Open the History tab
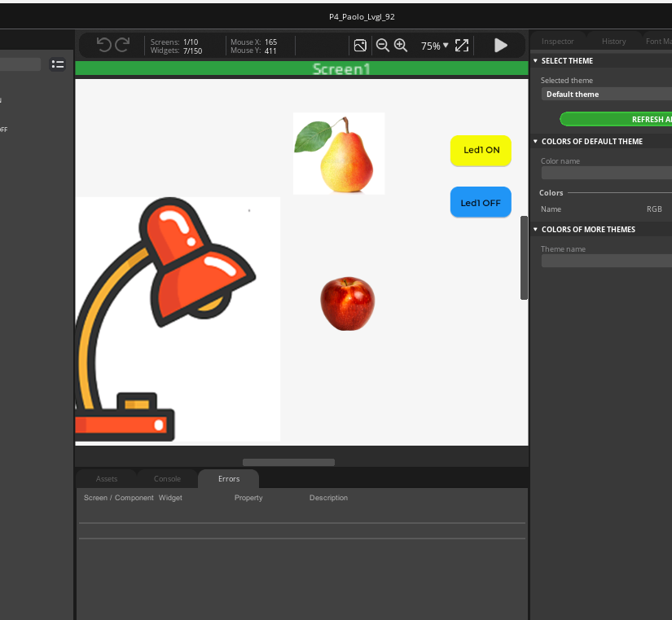Viewport: 672px width, 620px height. pos(613,42)
